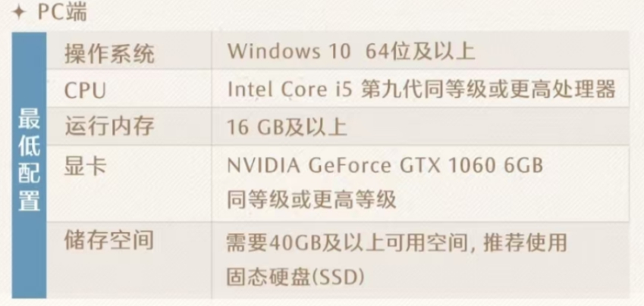Click the 同等级或更高等级 line
The image size is (644, 306).
click(312, 199)
